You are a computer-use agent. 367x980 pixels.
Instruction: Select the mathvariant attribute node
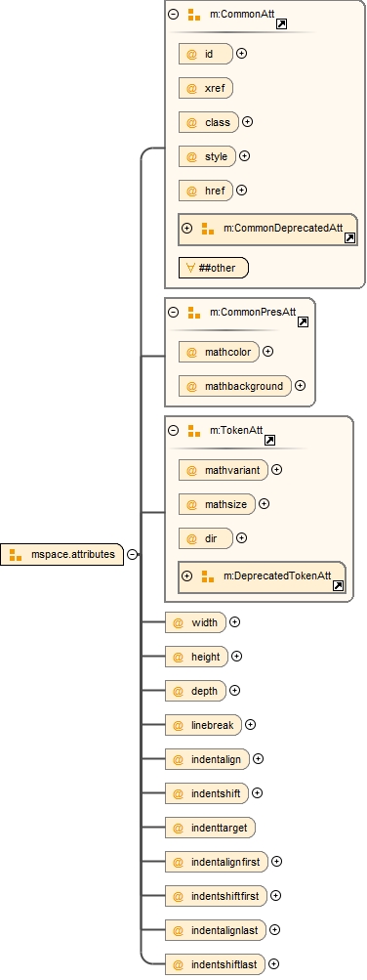(x=224, y=470)
